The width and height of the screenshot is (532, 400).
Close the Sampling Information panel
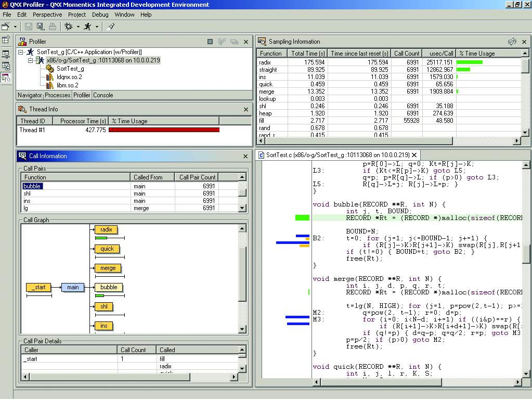524,42
